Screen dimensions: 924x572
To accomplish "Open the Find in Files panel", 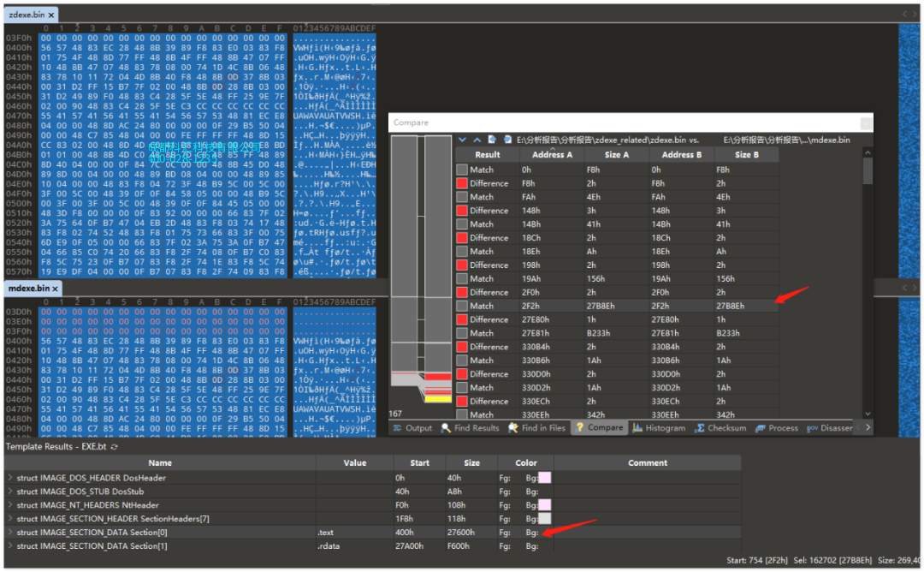I will 539,428.
